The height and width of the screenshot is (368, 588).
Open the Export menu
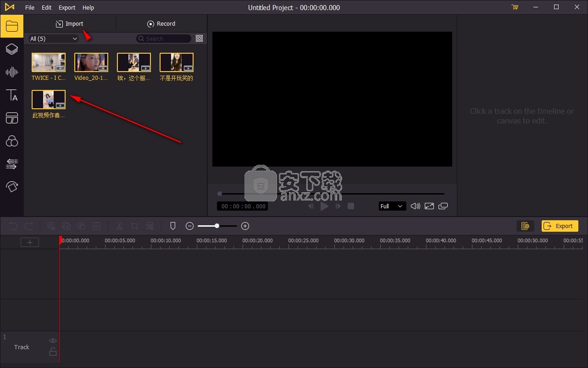coord(67,7)
